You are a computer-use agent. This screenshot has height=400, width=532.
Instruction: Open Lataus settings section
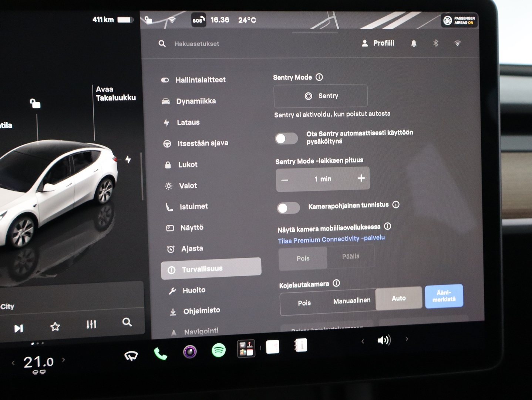(182, 122)
